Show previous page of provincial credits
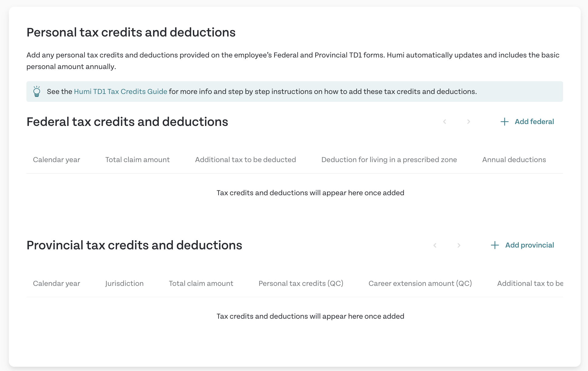This screenshot has height=371, width=588. 435,245
